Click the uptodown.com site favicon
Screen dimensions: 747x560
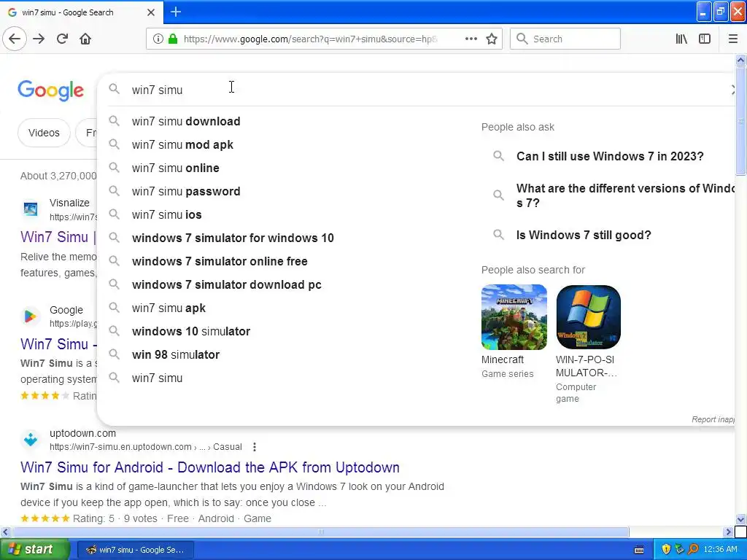(31, 440)
